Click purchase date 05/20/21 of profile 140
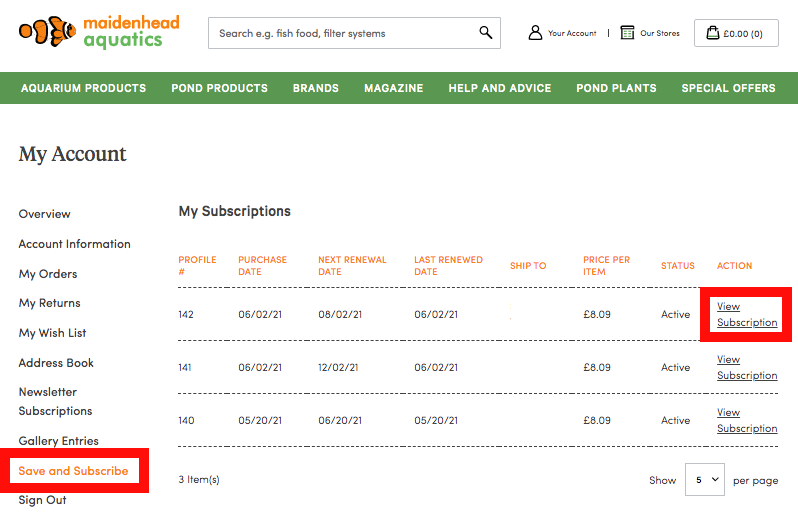The image size is (798, 527). (260, 420)
